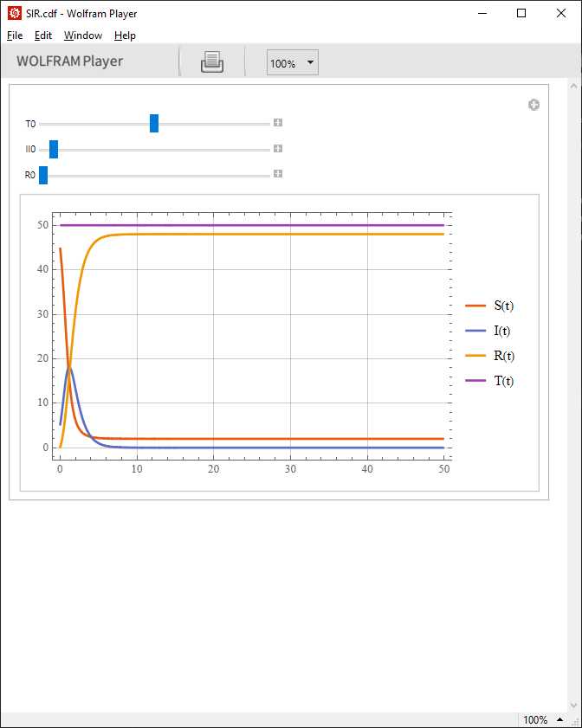This screenshot has height=728, width=582.
Task: Click the print icon in toolbar
Action: point(212,61)
